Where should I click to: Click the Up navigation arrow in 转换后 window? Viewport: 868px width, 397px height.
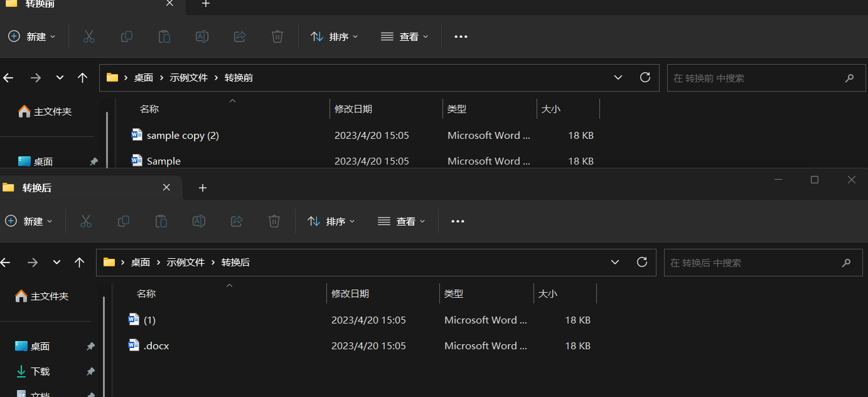[79, 262]
